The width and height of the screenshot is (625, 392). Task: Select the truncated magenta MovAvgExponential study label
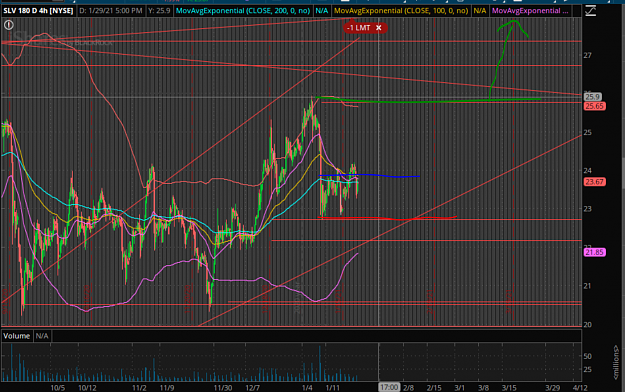[530, 11]
